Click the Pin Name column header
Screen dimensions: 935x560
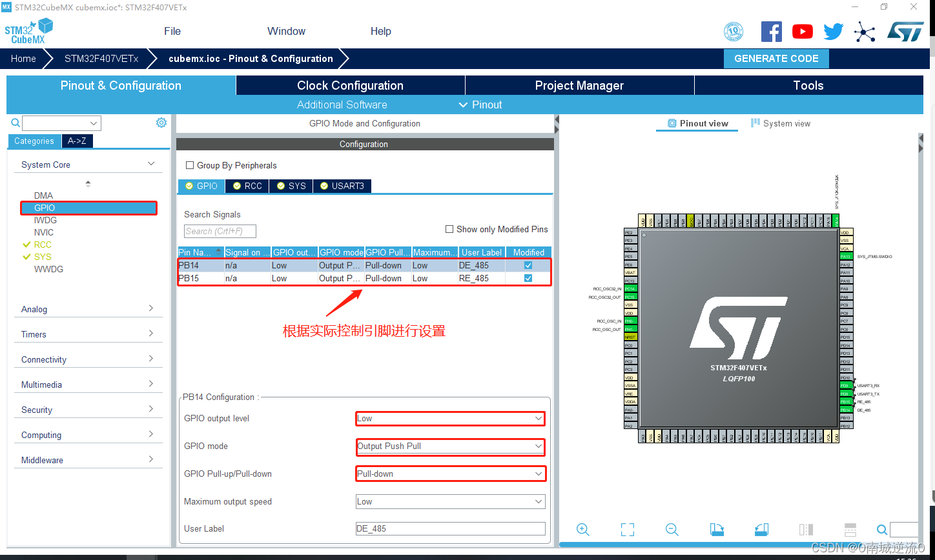coord(201,252)
